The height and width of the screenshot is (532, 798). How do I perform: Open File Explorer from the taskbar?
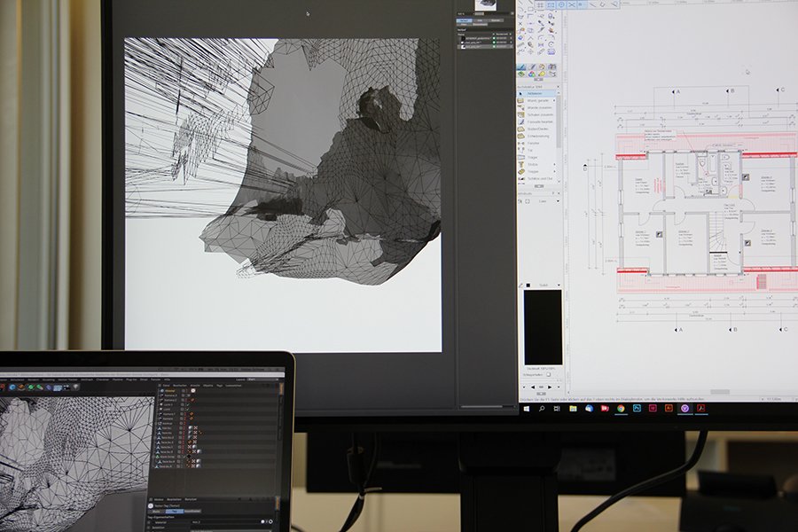click(572, 409)
